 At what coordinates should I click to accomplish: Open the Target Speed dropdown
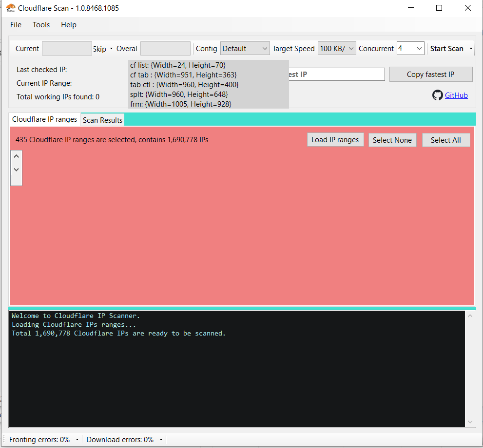pos(350,48)
